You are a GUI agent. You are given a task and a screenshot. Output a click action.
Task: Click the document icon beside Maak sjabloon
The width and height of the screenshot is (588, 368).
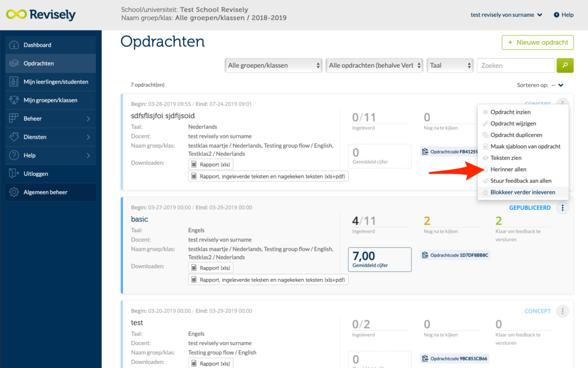tap(485, 147)
